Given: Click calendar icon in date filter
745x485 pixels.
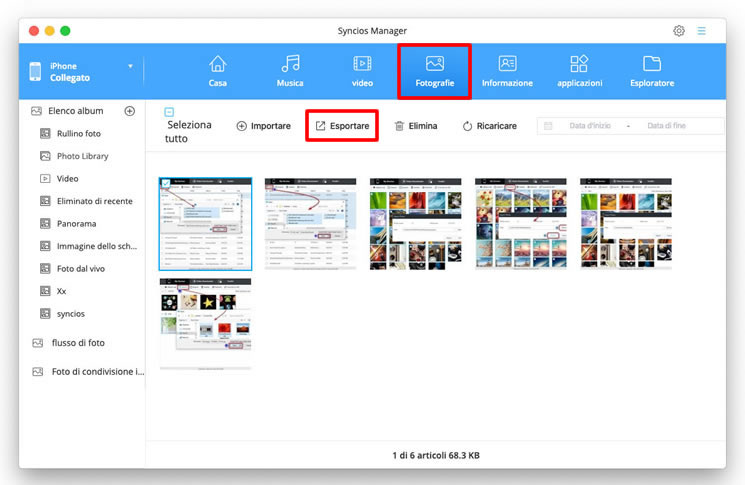Looking at the screenshot, I should (x=548, y=126).
